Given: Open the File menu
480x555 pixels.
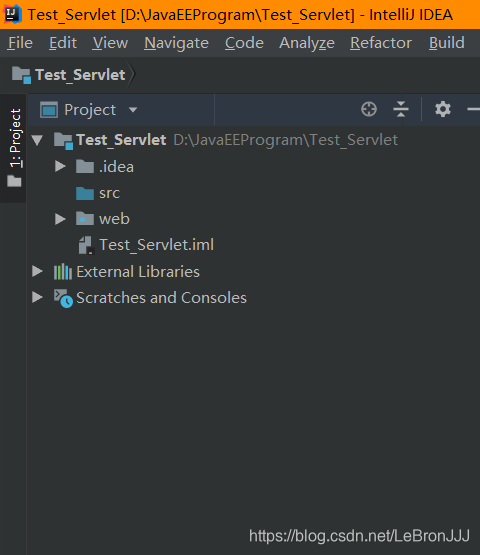Looking at the screenshot, I should click(20, 43).
